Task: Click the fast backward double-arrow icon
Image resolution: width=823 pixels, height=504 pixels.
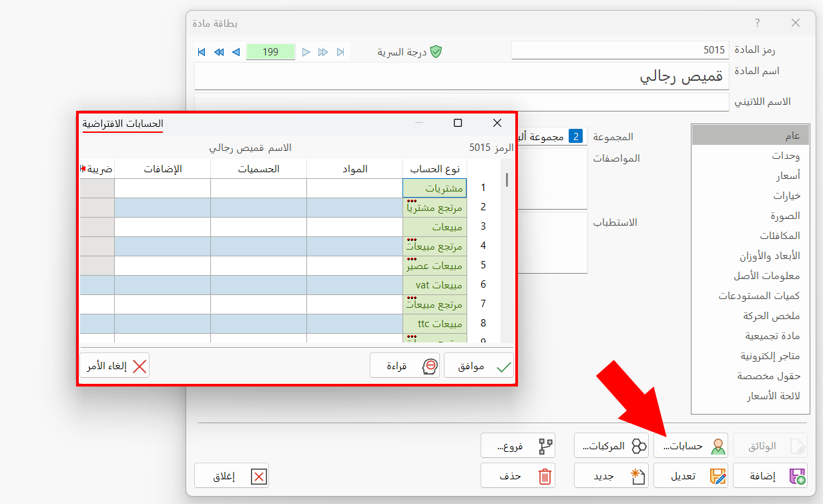Action: (219, 52)
